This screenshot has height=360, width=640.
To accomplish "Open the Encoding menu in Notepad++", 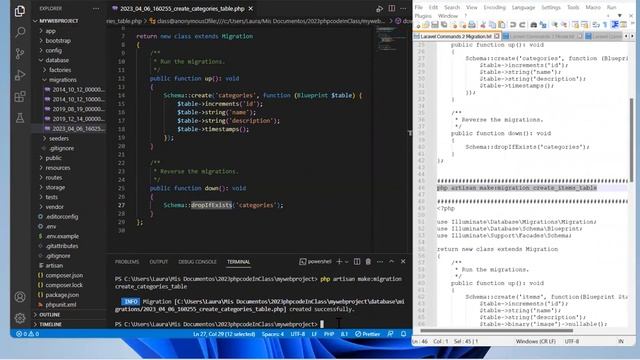I will [x=494, y=7].
